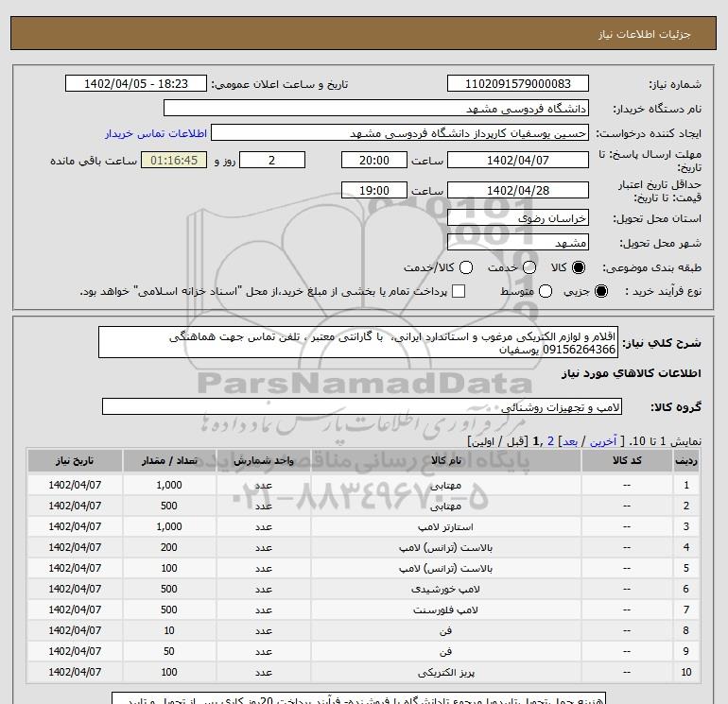Viewport: 728px width, 704px height.
Task: Click the تعداد / مقدار column header
Action: [169, 461]
